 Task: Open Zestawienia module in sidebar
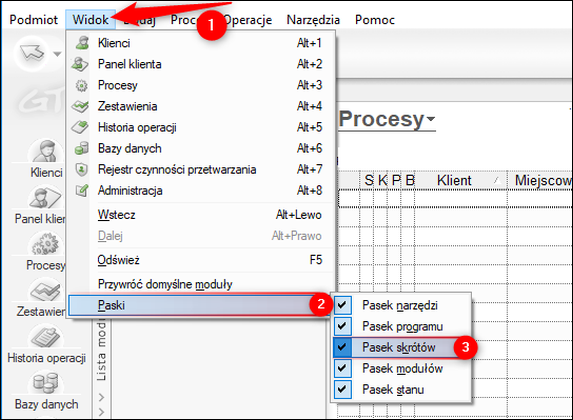point(41,298)
